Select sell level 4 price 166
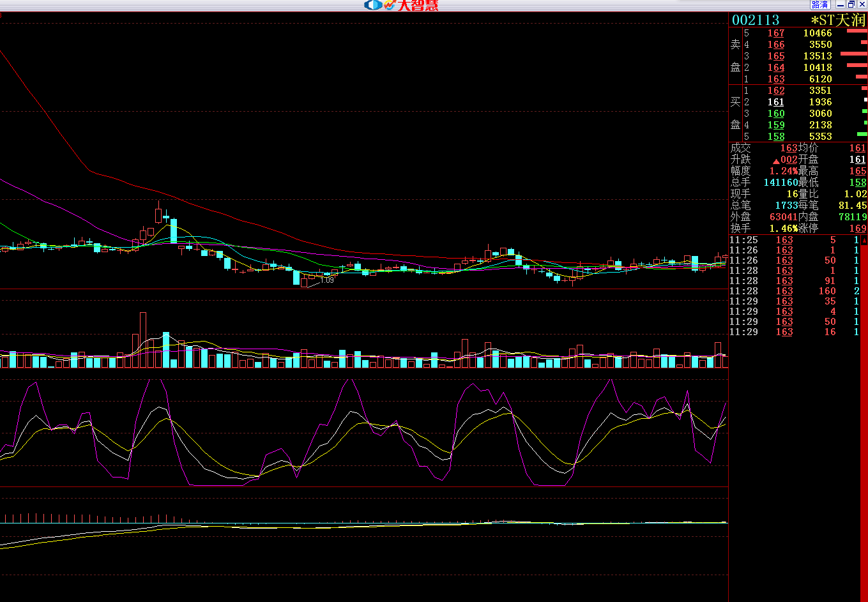This screenshot has height=602, width=868. click(x=776, y=45)
